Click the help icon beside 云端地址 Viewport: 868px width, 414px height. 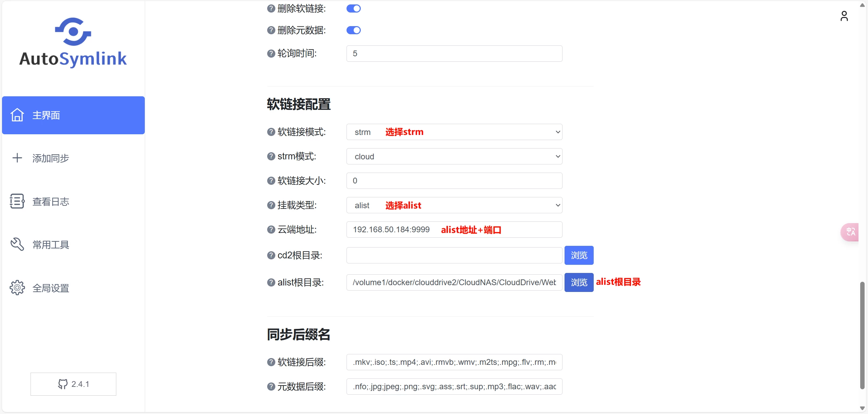point(271,230)
